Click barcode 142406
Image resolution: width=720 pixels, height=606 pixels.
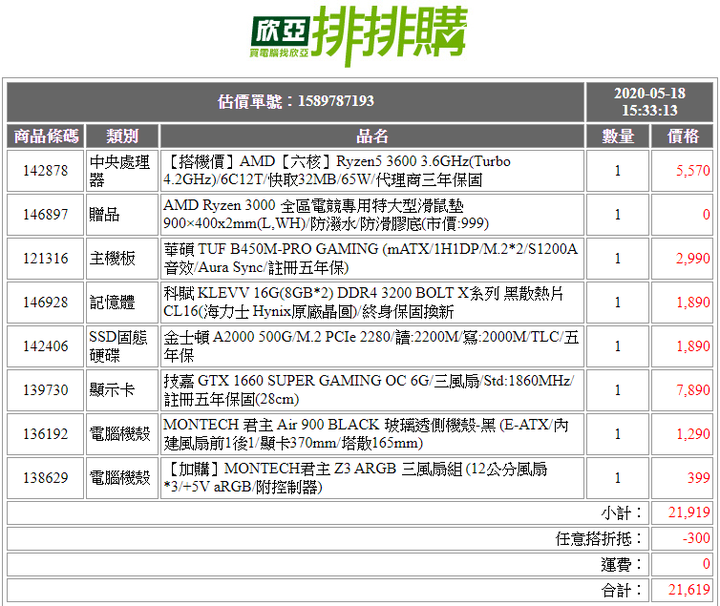pyautogui.click(x=46, y=346)
